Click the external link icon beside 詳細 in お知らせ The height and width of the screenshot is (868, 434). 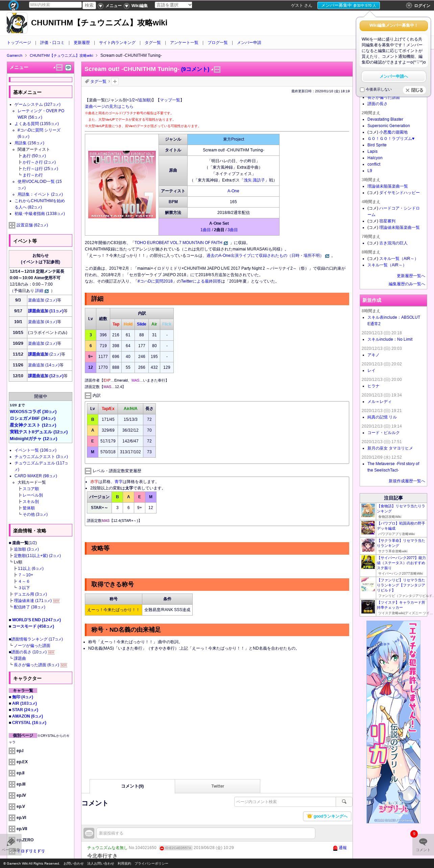point(47,291)
